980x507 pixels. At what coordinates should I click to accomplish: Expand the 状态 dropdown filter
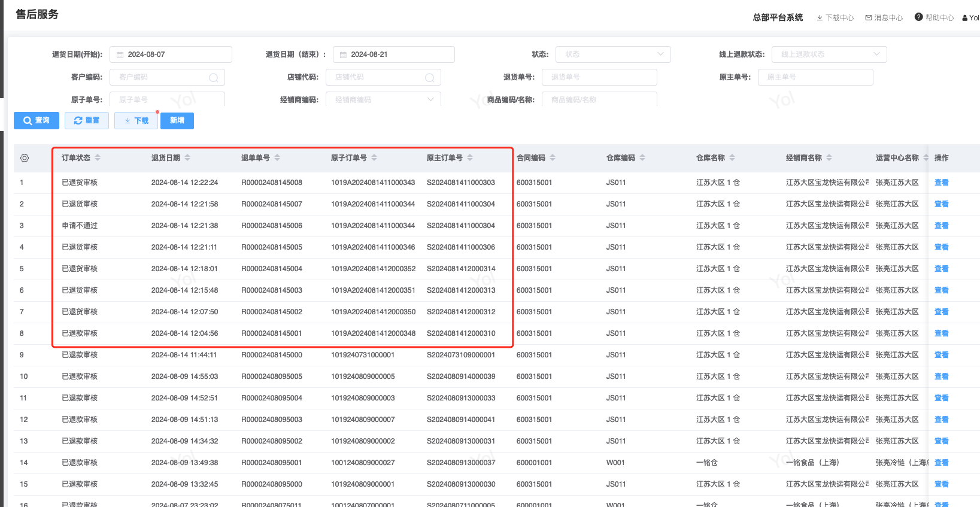click(613, 54)
